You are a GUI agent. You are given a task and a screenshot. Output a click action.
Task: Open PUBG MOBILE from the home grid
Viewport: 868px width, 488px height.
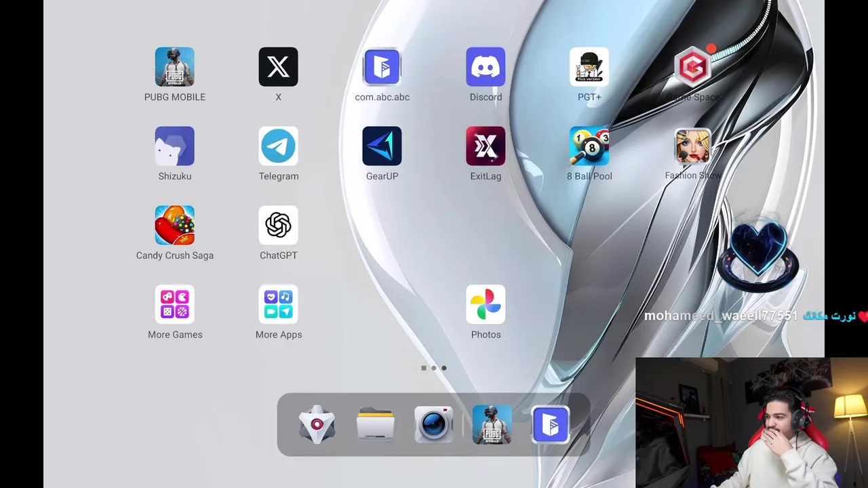point(174,66)
